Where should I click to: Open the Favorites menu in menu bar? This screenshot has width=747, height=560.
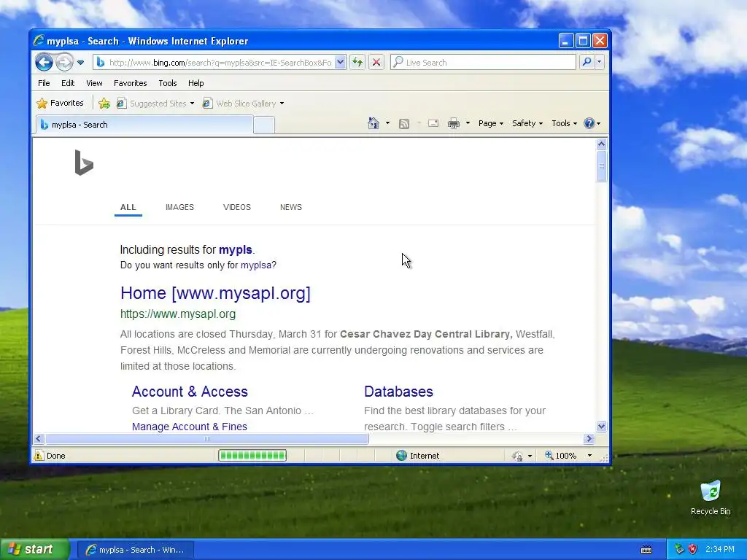tap(130, 83)
